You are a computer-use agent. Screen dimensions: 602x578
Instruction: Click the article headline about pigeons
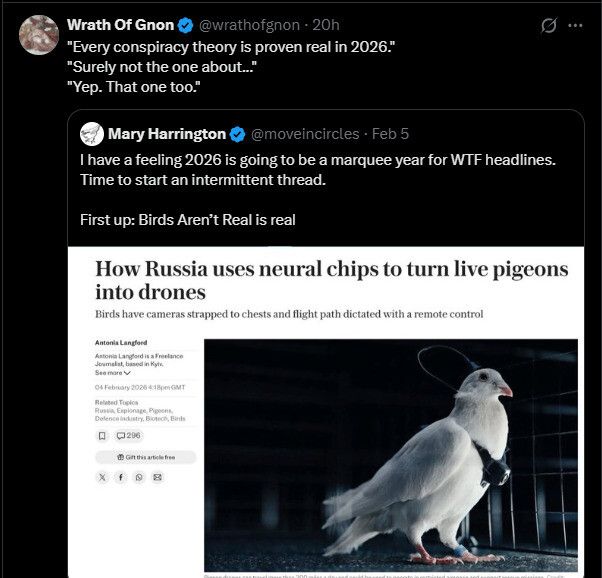331,280
